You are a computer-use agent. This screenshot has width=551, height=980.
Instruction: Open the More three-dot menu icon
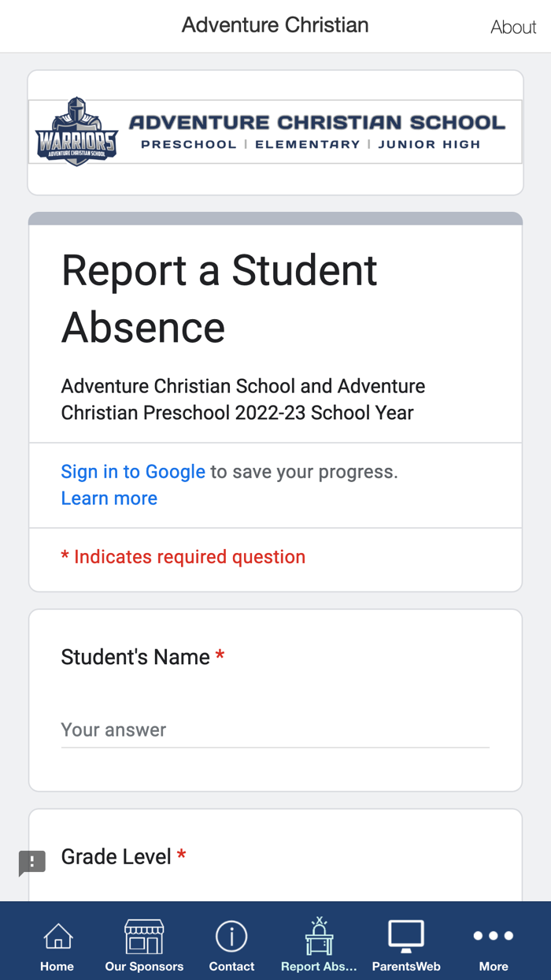[494, 936]
